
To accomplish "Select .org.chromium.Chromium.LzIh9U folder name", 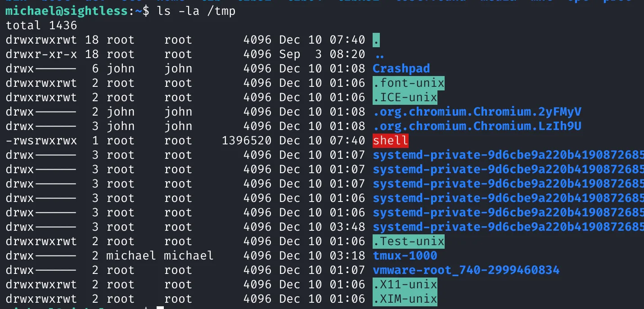I will click(x=477, y=126).
